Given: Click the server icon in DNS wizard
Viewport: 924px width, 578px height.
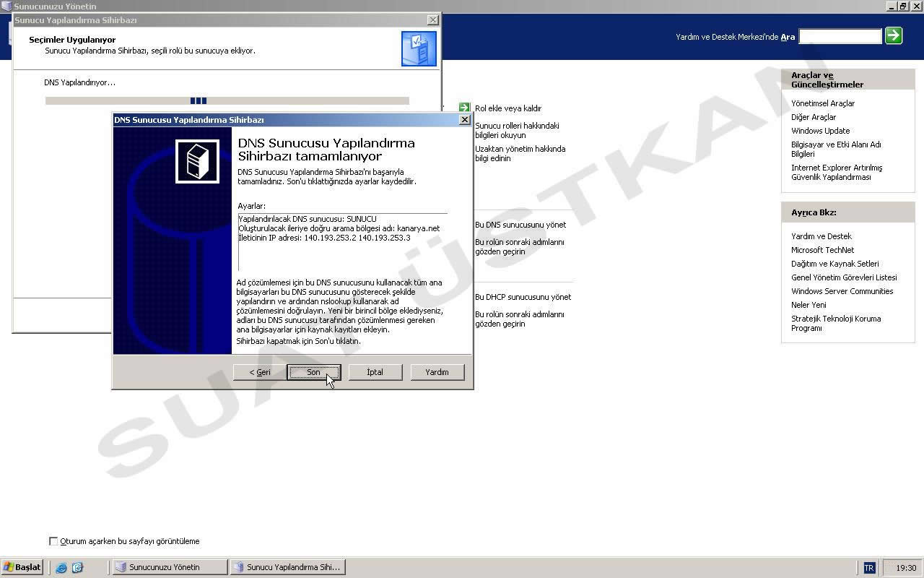Looking at the screenshot, I should click(197, 161).
